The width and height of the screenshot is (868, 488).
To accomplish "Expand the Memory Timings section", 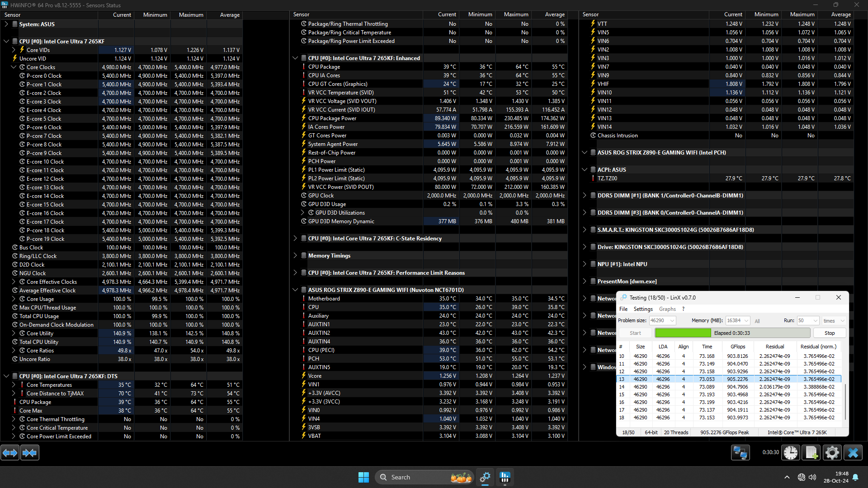I will 295,255.
